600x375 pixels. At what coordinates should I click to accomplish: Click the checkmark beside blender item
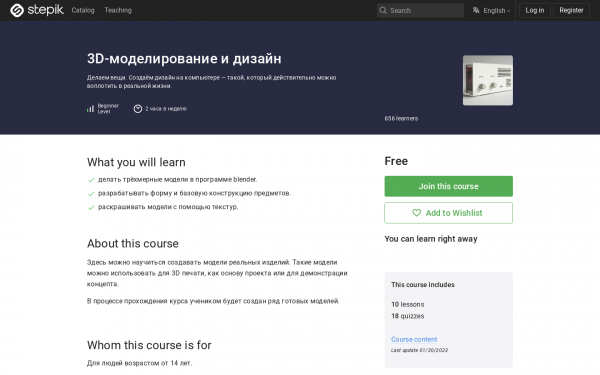point(91,180)
